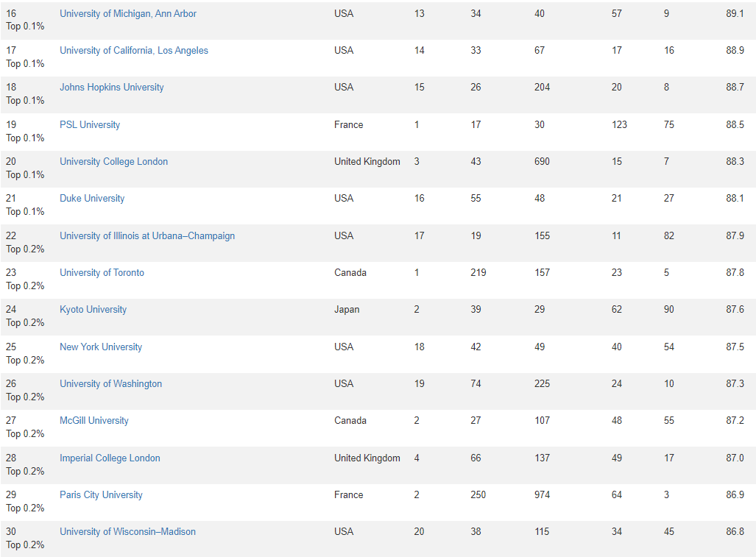Open Paris City University link
Screen dimensions: 756x557
click(101, 495)
